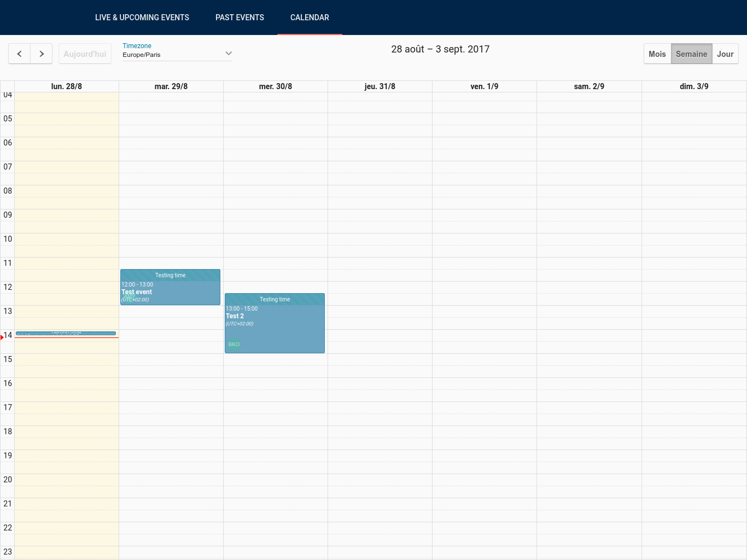The width and height of the screenshot is (747, 560).
Task: Click the Aujourd'hui button
Action: point(85,54)
